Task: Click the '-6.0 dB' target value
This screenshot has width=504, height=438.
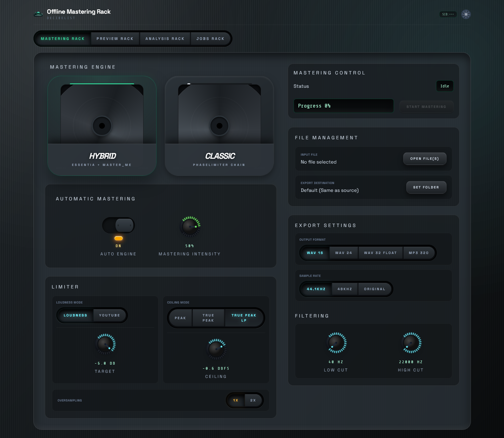Action: (105, 363)
